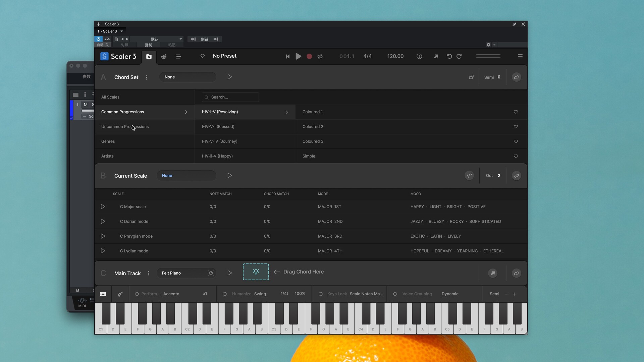Viewport: 644px width, 362px height.
Task: Click the Main Track section link icon
Action: 517,273
